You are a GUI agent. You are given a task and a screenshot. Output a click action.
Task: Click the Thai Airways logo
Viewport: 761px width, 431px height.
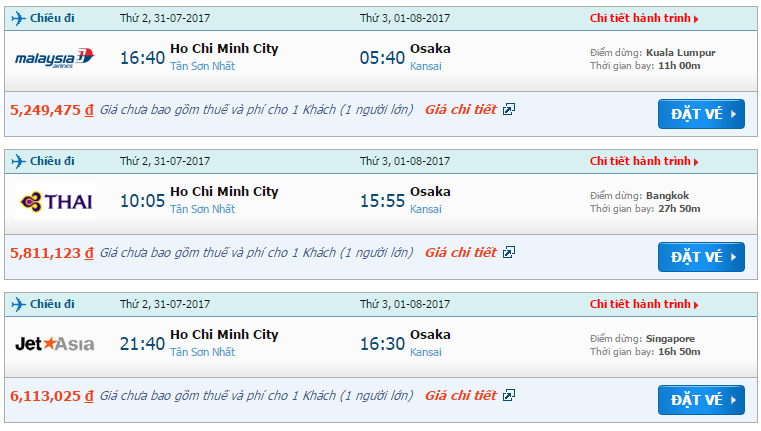pos(56,202)
